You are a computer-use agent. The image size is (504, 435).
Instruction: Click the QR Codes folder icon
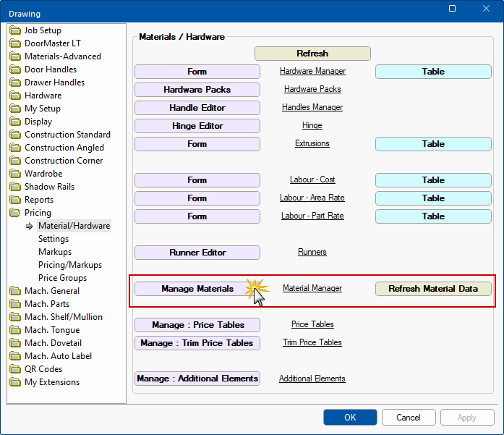[16, 369]
